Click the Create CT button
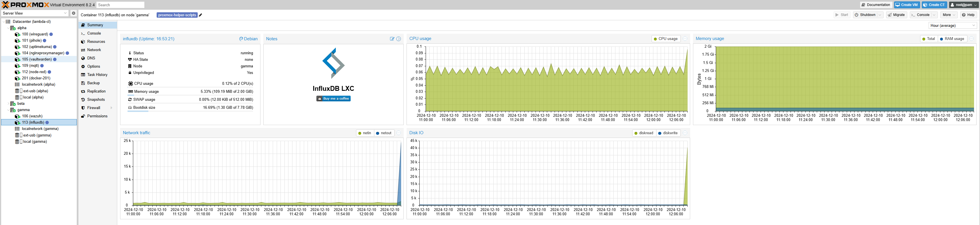Viewport: 980px width, 225px height. (934, 5)
